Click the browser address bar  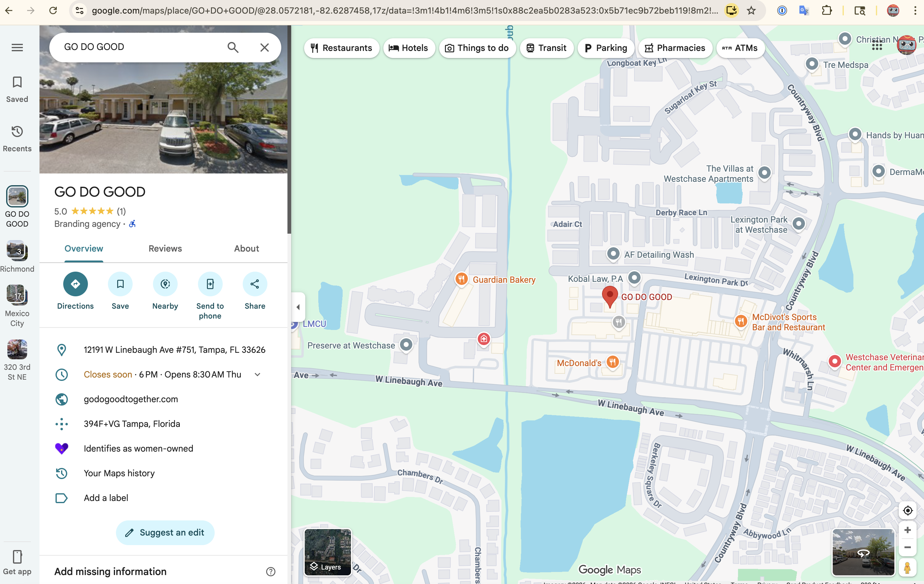tap(405, 10)
